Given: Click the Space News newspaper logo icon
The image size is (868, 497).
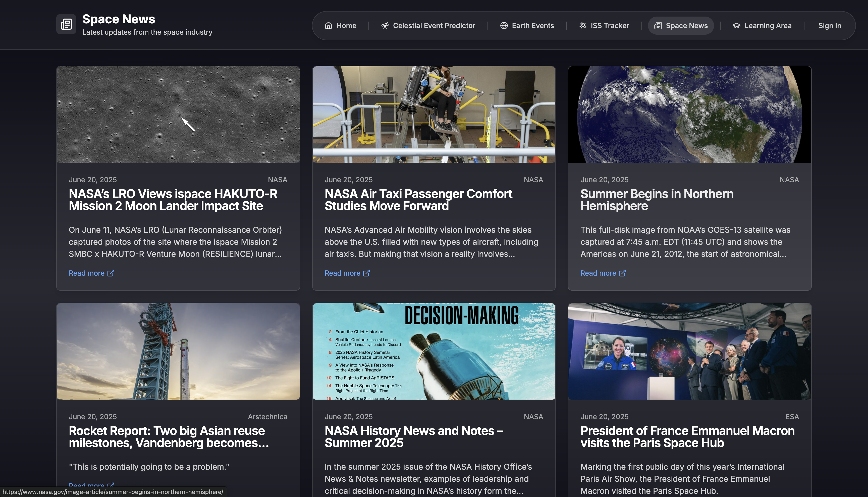Looking at the screenshot, I should pos(66,24).
